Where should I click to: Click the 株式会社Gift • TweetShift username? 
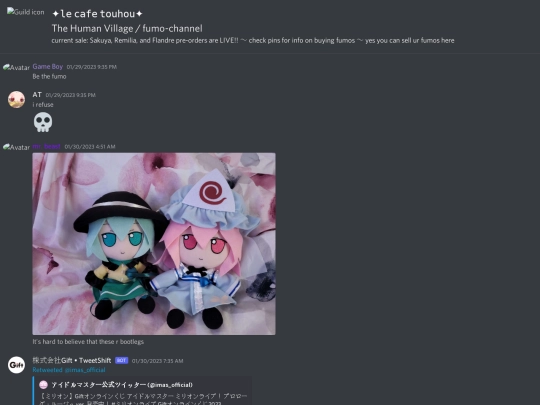click(x=72, y=360)
